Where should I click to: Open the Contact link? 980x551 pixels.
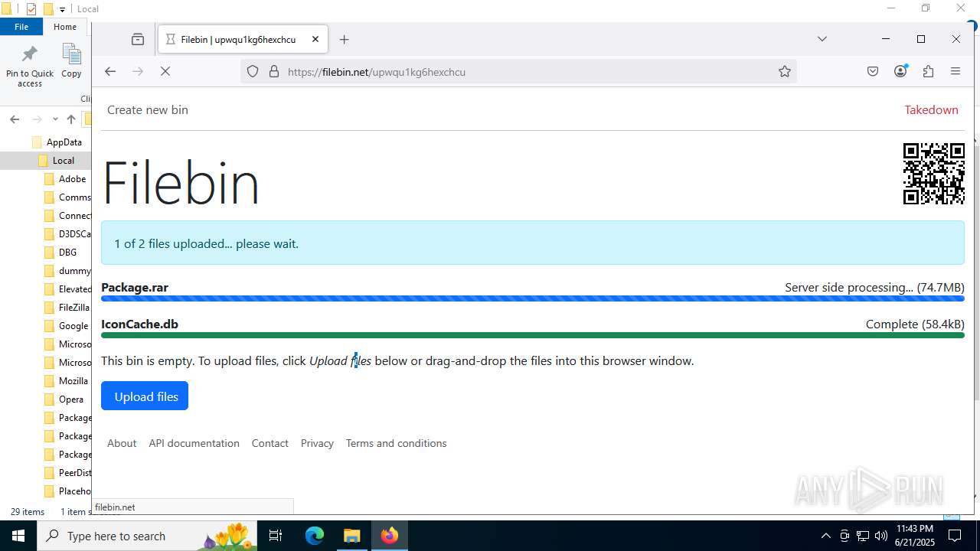point(270,443)
